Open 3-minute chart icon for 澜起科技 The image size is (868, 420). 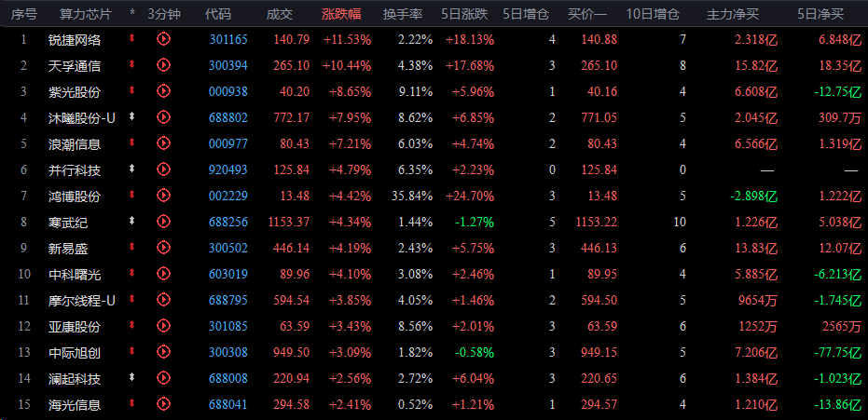coord(163,377)
